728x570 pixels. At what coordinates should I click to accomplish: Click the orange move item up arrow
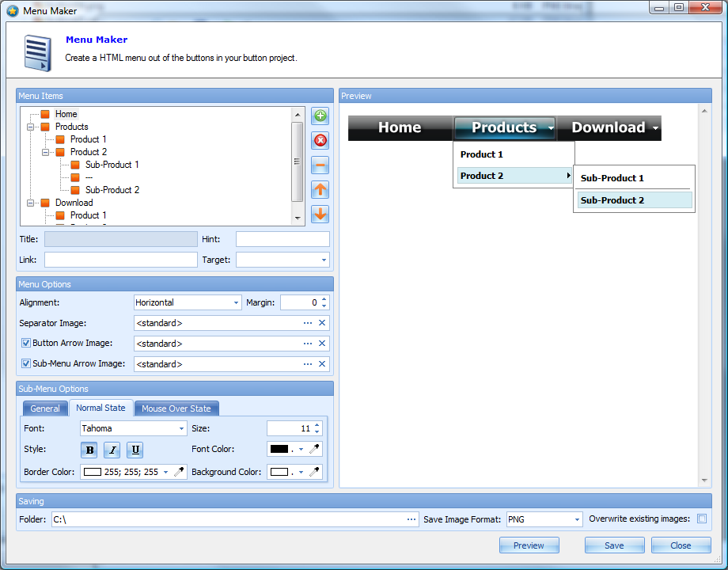(320, 190)
